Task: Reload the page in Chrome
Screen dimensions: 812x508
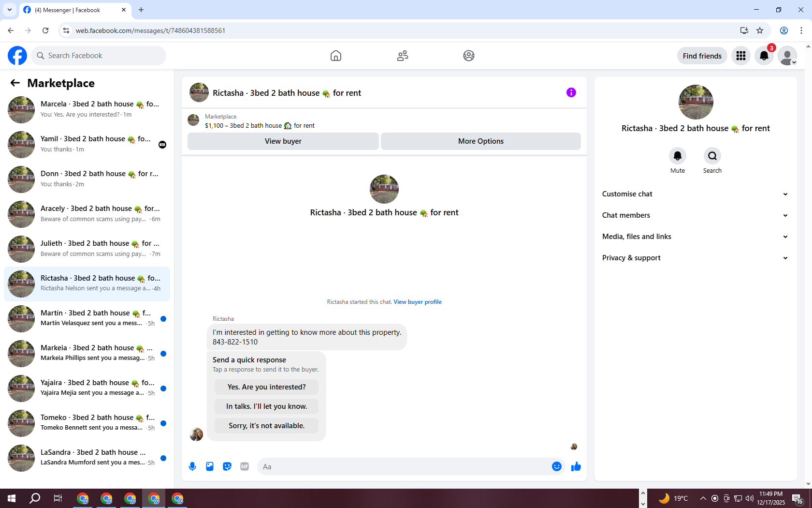Action: click(x=45, y=30)
